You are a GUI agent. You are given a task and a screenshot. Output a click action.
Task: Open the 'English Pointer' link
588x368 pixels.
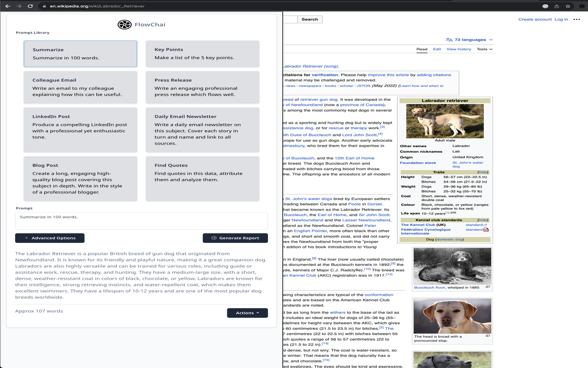[x=311, y=231]
